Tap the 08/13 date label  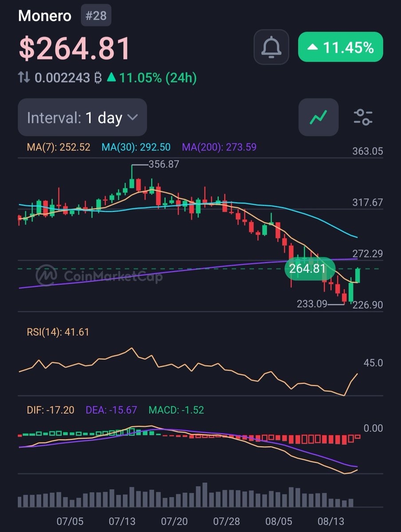coord(332,521)
